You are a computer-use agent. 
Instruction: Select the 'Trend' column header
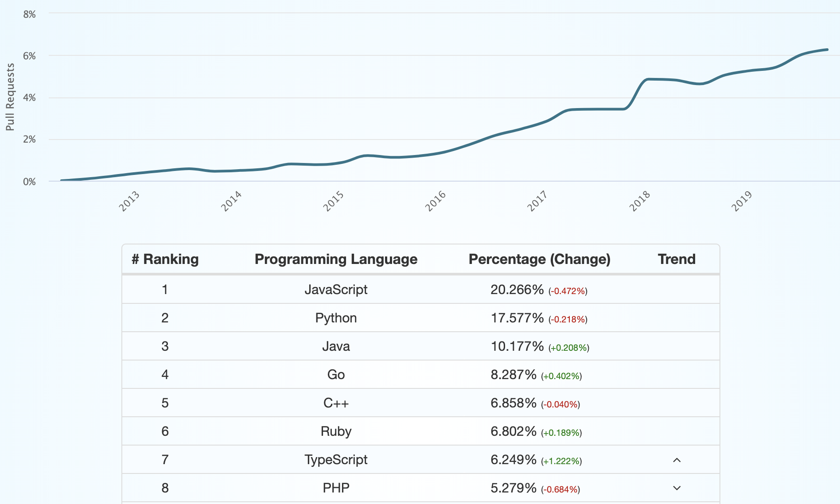677,259
